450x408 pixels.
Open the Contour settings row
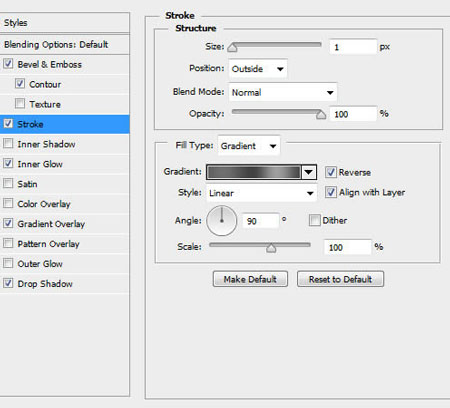click(x=45, y=84)
